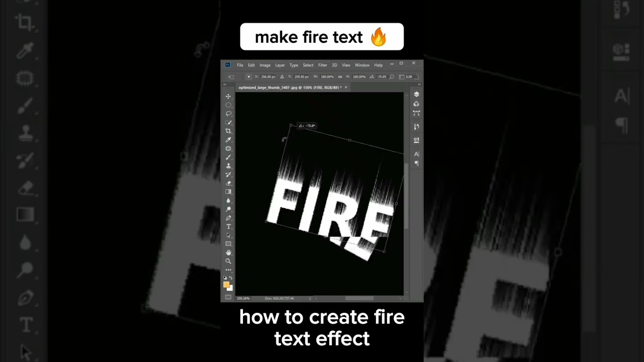Viewport: 644px width, 362px height.
Task: Select the Clone Stamp tool
Action: 228,165
